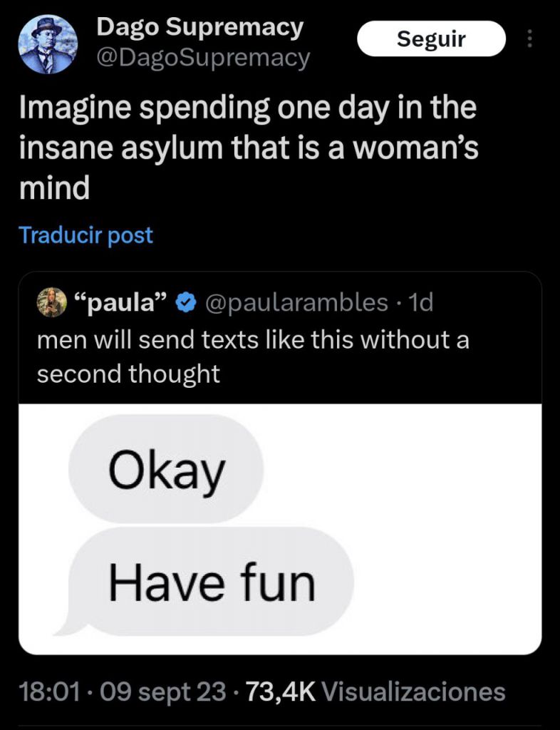This screenshot has height=730, width=560.
Task: Click the Dago Supremacy display name
Action: 199,28
